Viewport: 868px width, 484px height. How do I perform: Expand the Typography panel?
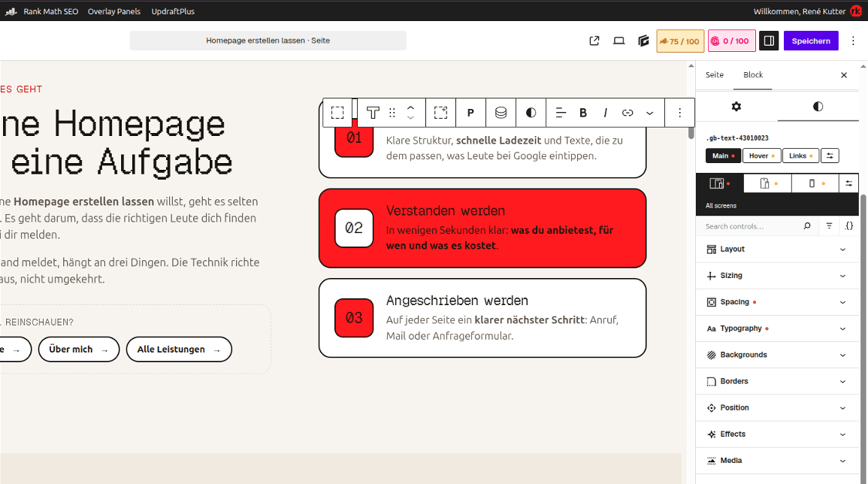click(x=777, y=329)
